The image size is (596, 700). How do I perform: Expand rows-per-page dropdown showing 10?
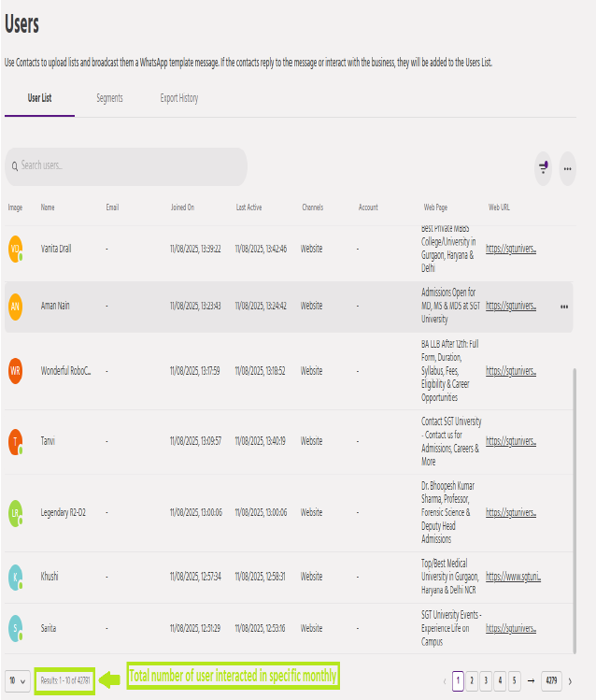16,680
